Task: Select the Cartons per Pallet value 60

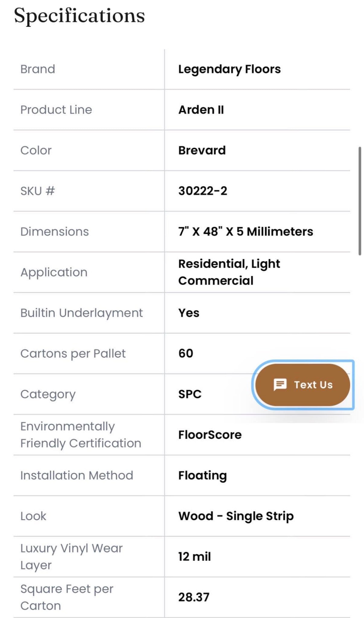Action: (186, 353)
